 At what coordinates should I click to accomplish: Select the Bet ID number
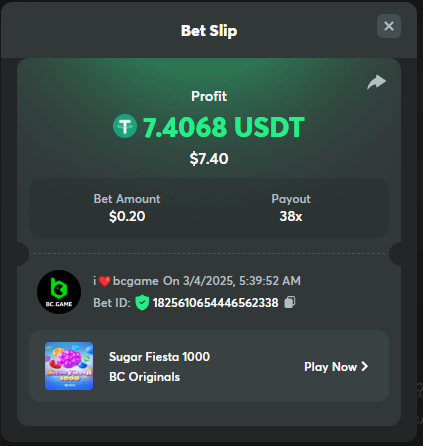coord(215,303)
